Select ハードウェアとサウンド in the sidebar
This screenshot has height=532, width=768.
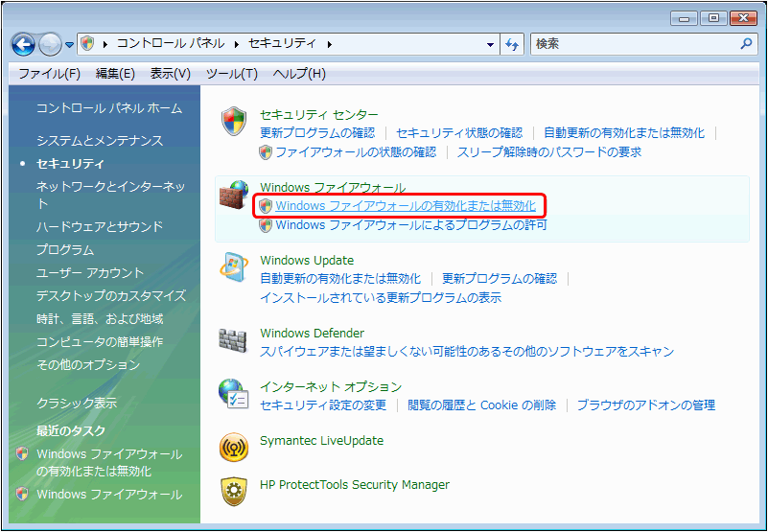(100, 227)
